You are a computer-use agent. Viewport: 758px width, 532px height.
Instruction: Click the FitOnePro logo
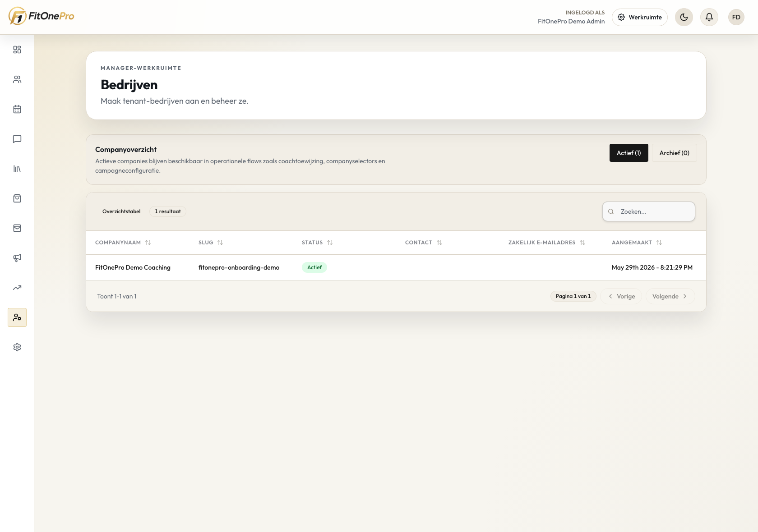(x=41, y=16)
